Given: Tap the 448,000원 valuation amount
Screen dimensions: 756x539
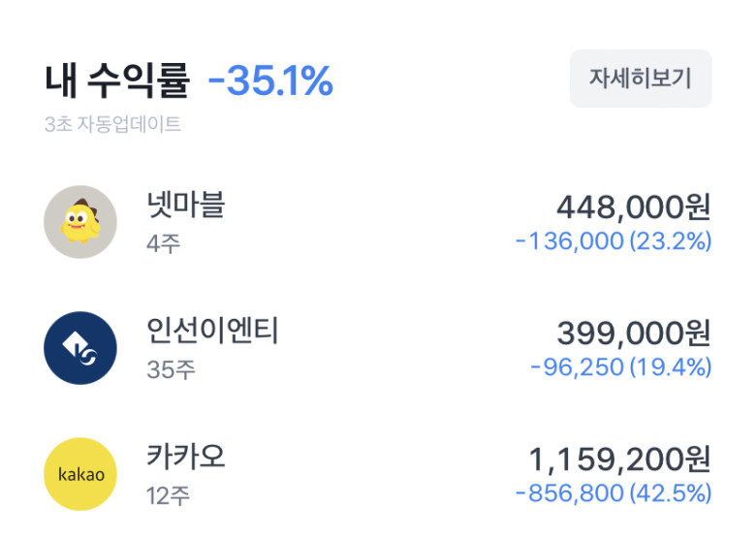Looking at the screenshot, I should point(634,207).
